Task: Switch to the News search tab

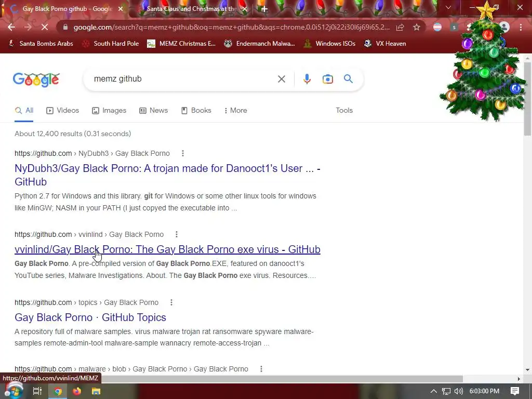Action: 154,110
